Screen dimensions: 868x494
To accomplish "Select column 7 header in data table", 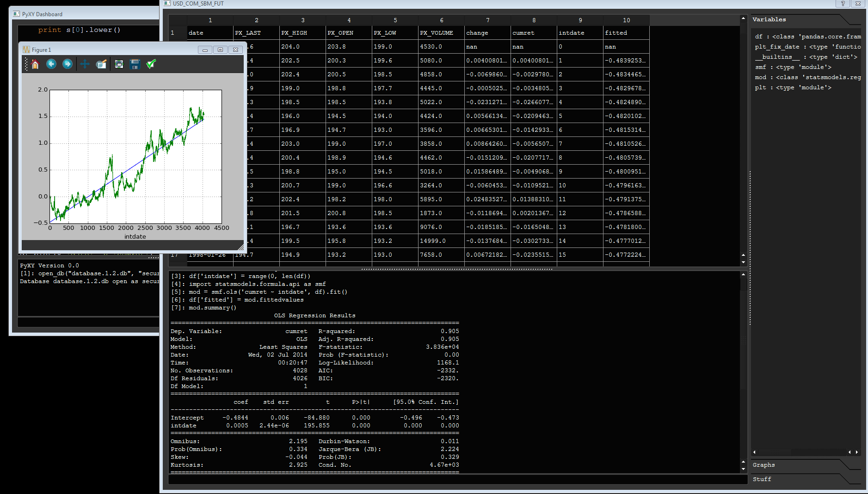I will [x=487, y=20].
